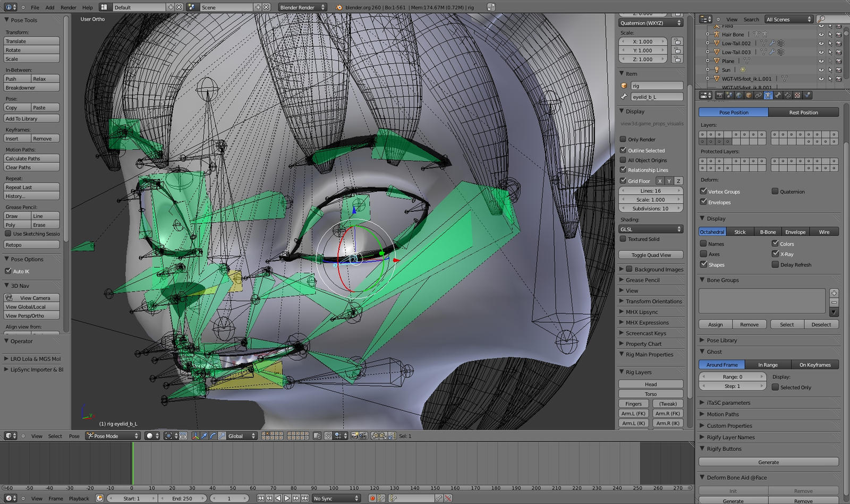
Task: Hide Low-Tail.002 with its eye icon
Action: (x=821, y=44)
